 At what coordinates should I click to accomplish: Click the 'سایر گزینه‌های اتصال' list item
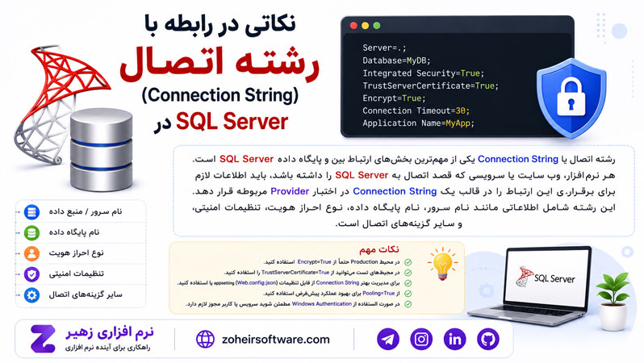(x=86, y=294)
